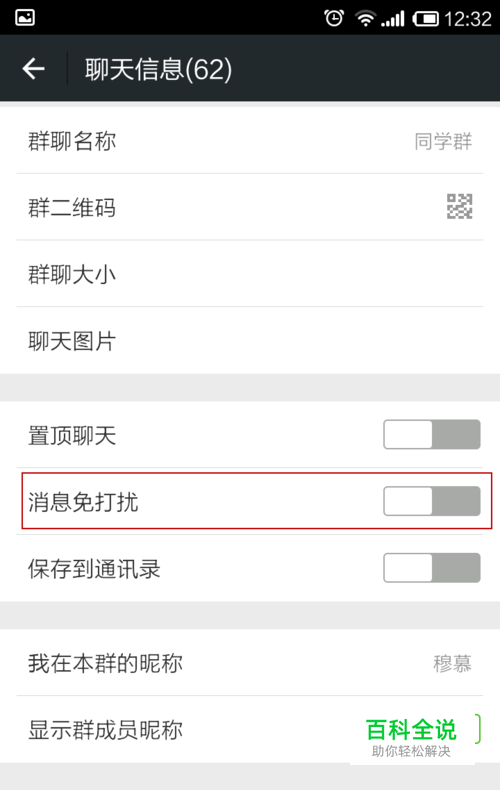
Task: Tap the 聊天信息(62) title
Action: [158, 69]
